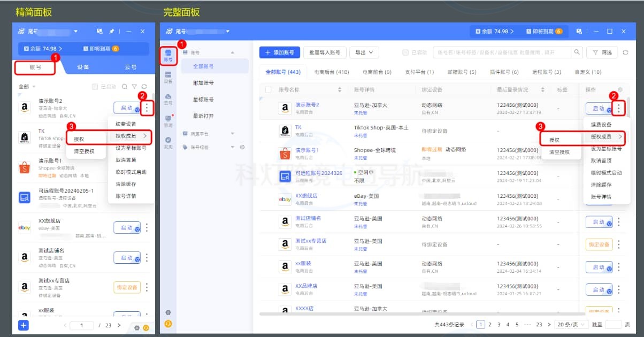Click the 批量导入账号 button
The width and height of the screenshot is (644, 337).
point(325,52)
